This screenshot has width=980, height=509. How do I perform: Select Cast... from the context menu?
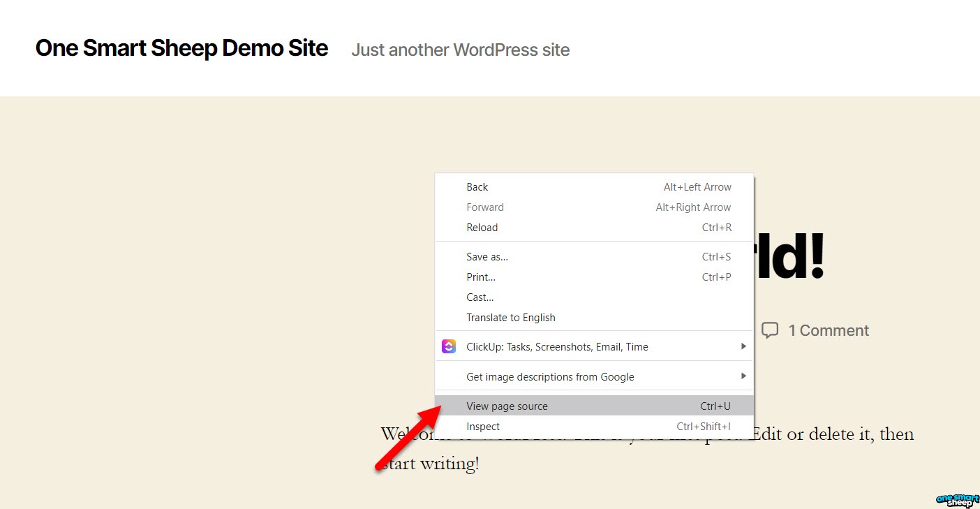tap(595, 297)
